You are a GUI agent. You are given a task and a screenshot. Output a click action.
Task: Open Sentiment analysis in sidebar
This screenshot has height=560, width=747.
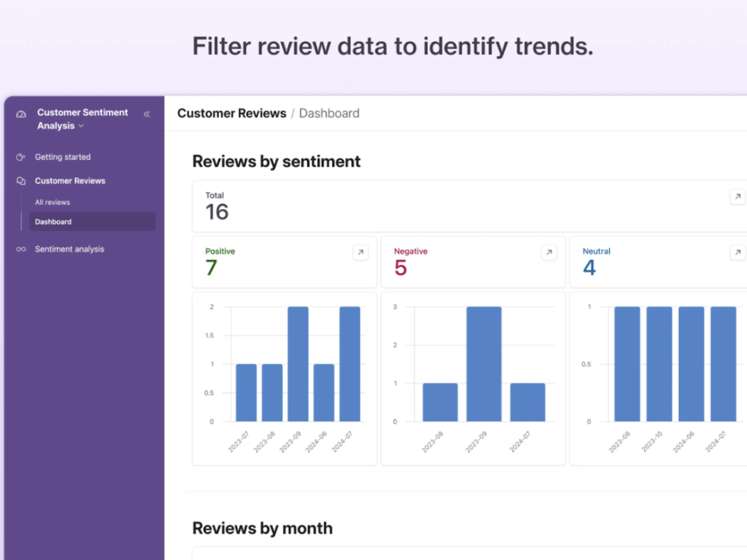(x=69, y=249)
